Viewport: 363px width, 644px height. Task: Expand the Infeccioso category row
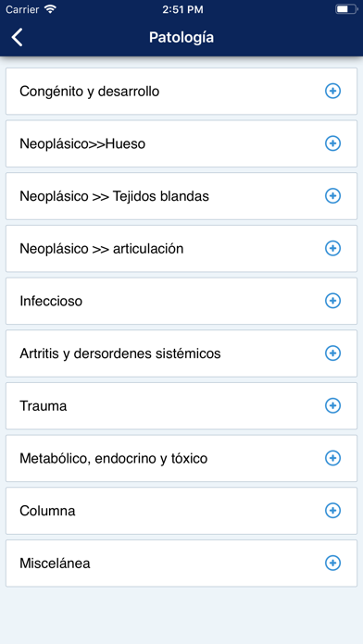181,301
